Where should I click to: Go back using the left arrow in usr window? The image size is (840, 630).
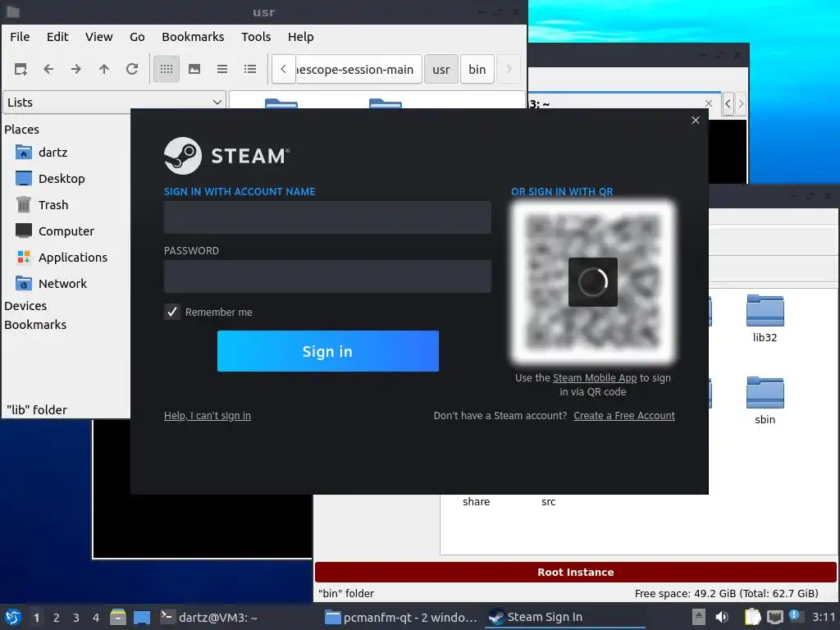(48, 69)
